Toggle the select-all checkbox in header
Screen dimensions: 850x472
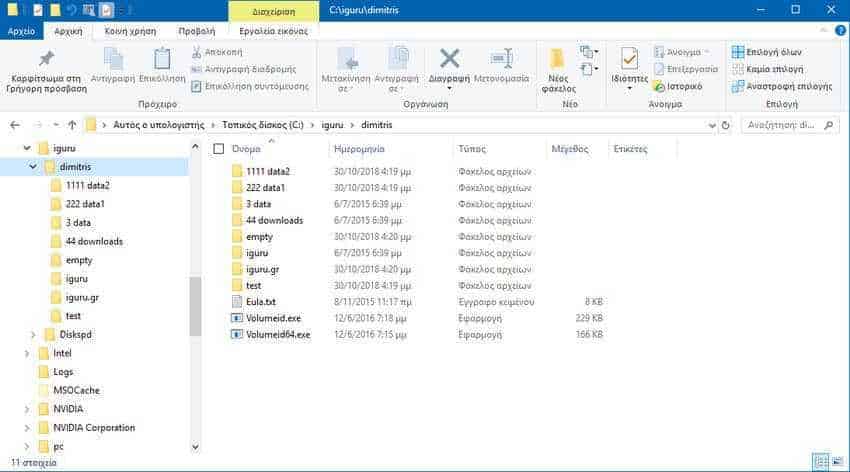click(x=218, y=149)
